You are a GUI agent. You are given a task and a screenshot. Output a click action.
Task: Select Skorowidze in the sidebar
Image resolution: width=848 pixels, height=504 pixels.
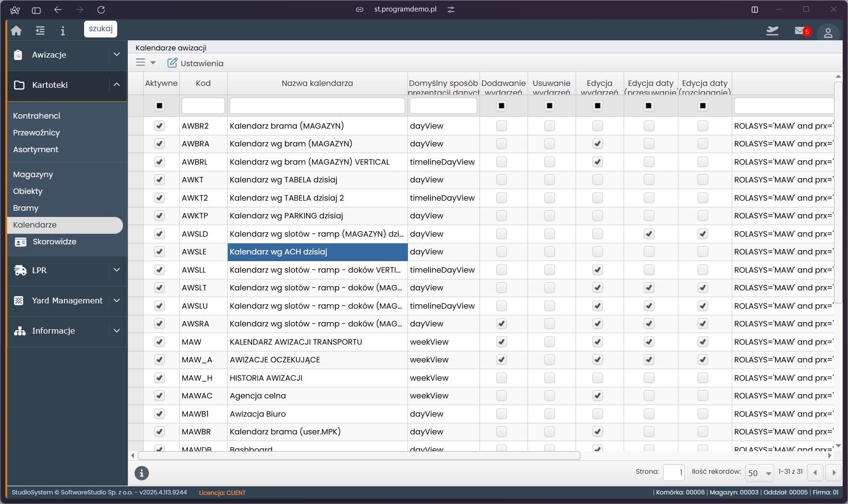coord(54,241)
